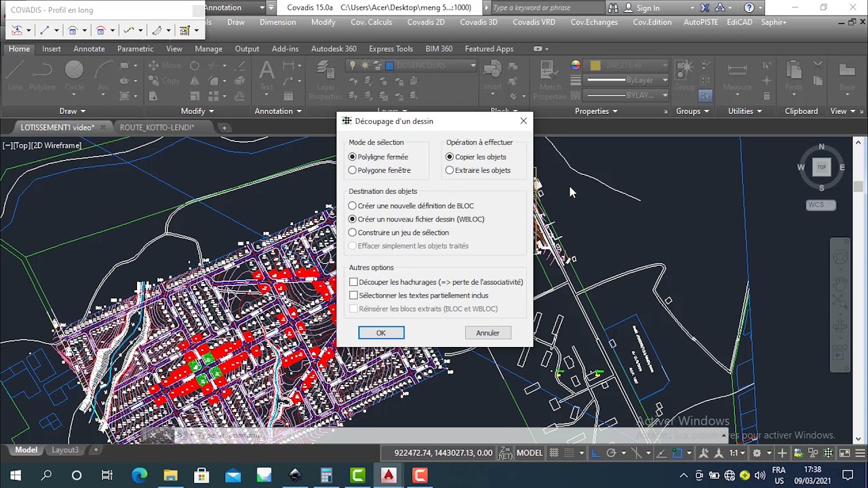Click the Line tool in the Draw panel
This screenshot has height=488, width=868.
point(14,76)
